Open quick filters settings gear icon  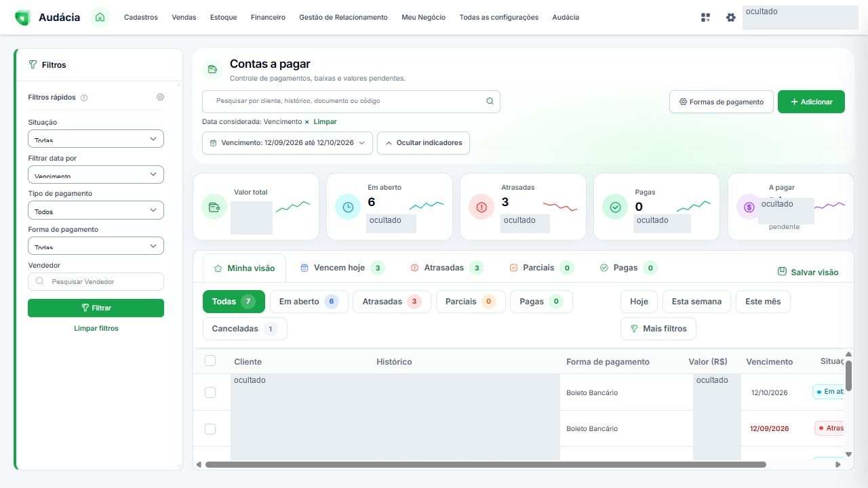click(160, 97)
